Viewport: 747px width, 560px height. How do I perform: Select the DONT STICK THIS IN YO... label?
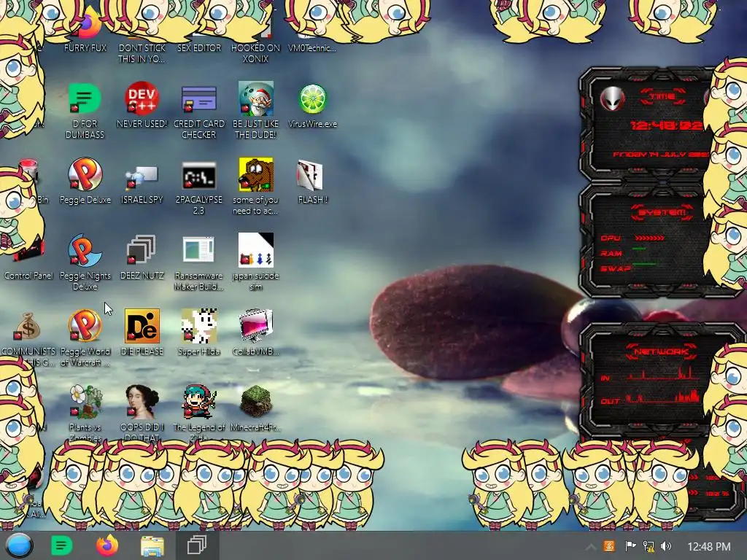coord(142,53)
